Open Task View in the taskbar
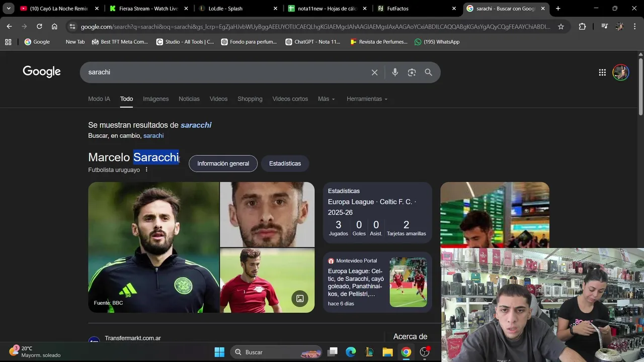This screenshot has height=362, width=644. (x=333, y=352)
